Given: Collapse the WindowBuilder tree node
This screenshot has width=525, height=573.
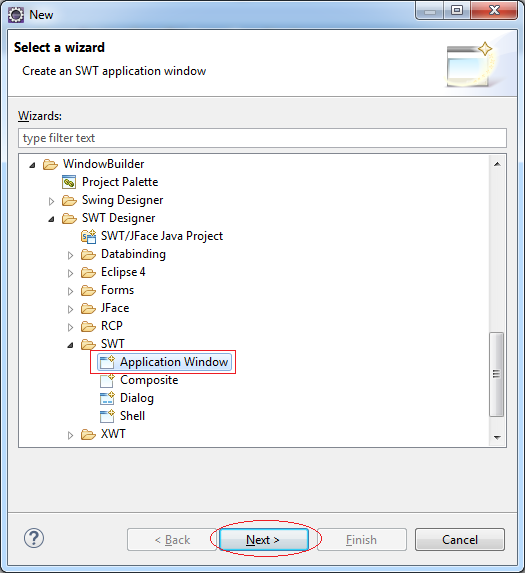Looking at the screenshot, I should 33,165.
